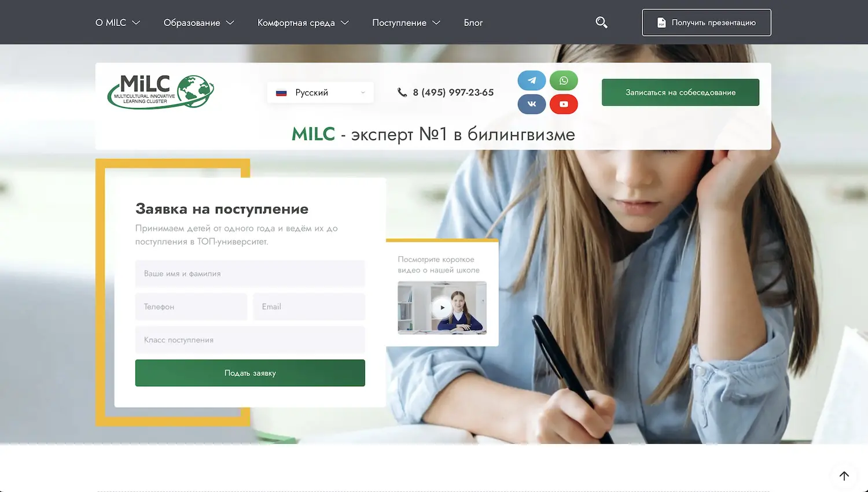The width and height of the screenshot is (868, 492).
Task: Click the heading Заявка на поступление
Action: [222, 209]
